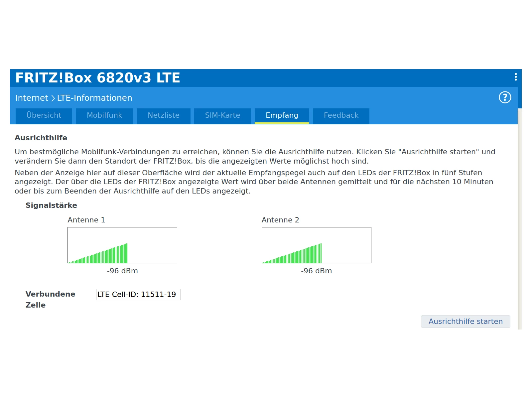Image resolution: width=532 pixels, height=399 pixels.
Task: Open the Mobilfunk tab
Action: (104, 116)
